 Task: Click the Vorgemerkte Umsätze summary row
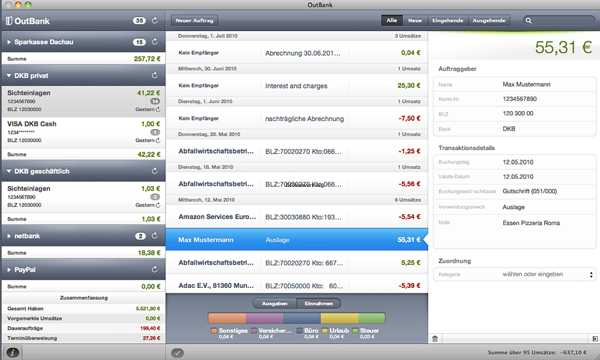pyautogui.click(x=83, y=318)
